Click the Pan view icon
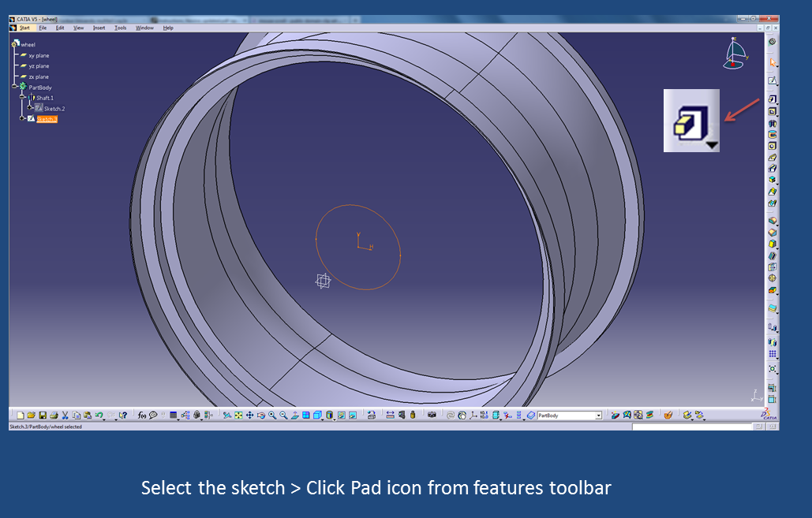812x518 pixels. click(x=249, y=415)
